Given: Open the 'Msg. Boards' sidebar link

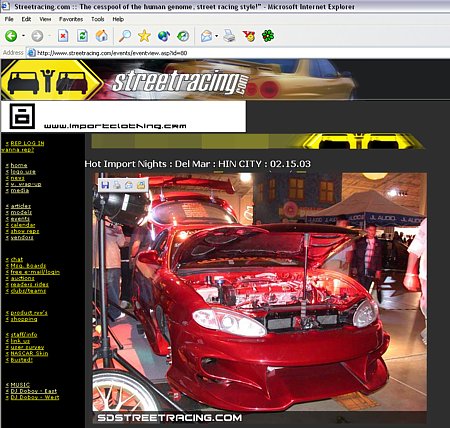Looking at the screenshot, I should click(28, 266).
